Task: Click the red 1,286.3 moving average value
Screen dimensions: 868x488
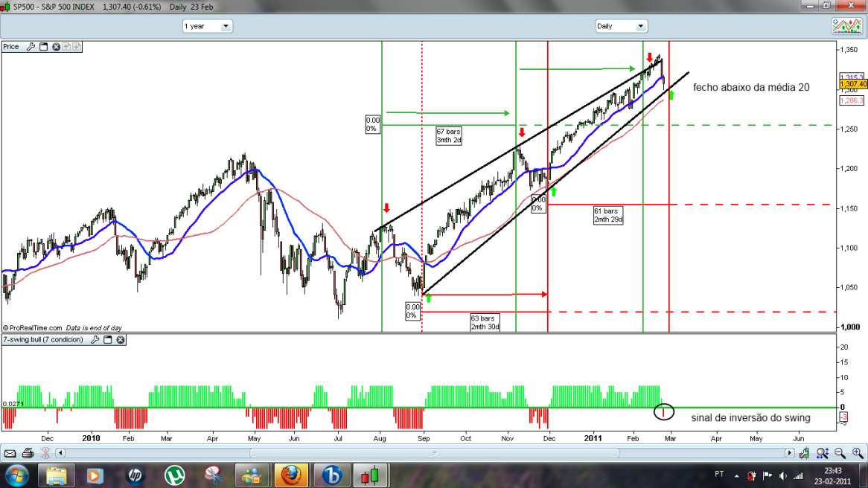Action: pyautogui.click(x=852, y=100)
